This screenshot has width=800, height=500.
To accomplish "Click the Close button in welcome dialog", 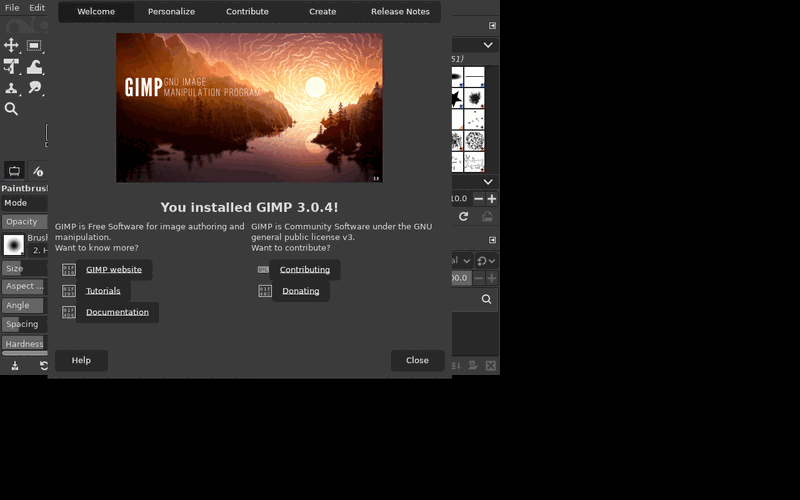I will pyautogui.click(x=417, y=360).
